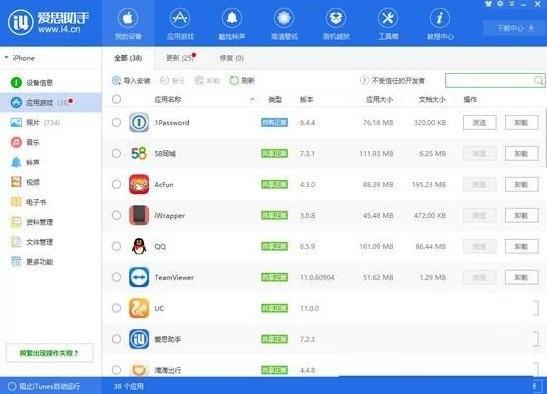Select the 爱思助手 row checkbox
The height and width of the screenshot is (394, 547).
(x=117, y=339)
